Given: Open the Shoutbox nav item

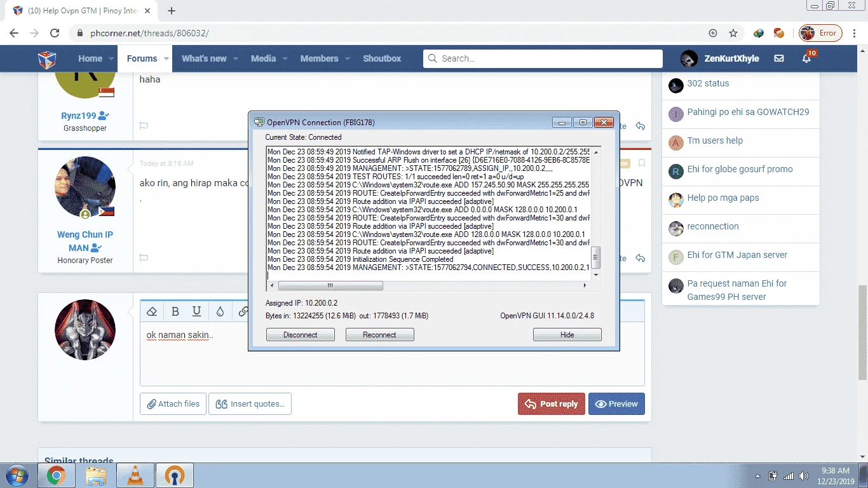Looking at the screenshot, I should point(382,58).
